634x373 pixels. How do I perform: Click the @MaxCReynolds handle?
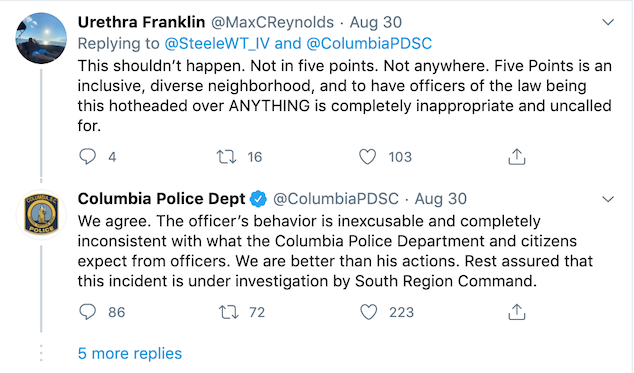(273, 22)
